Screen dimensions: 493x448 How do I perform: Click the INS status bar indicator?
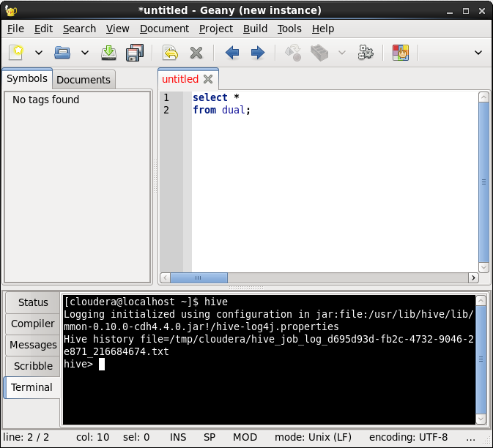pyautogui.click(x=178, y=437)
